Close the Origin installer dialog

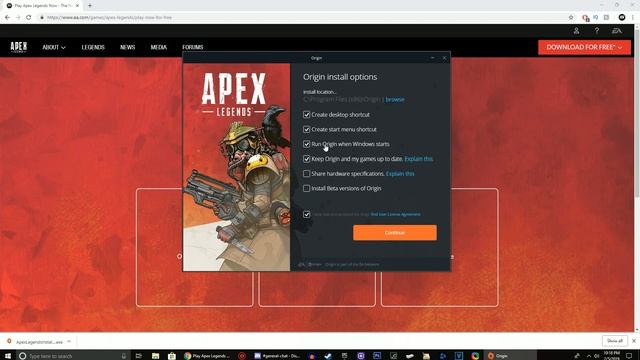[x=444, y=58]
